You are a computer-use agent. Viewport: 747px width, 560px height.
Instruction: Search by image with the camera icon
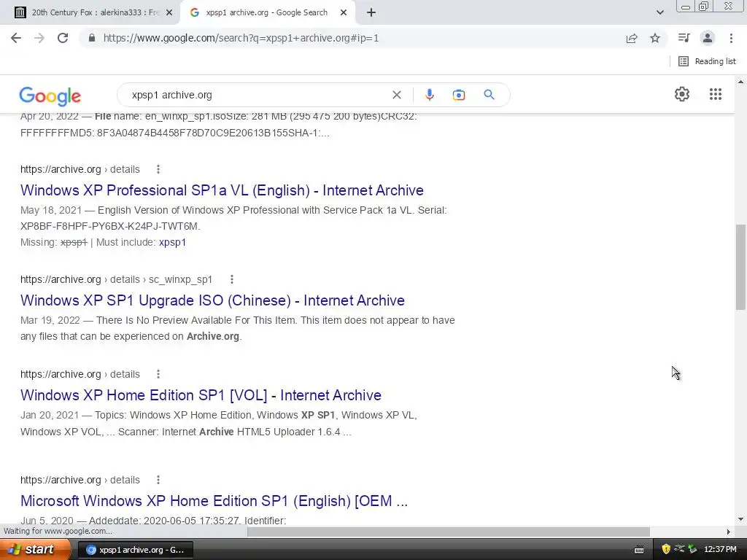458,95
